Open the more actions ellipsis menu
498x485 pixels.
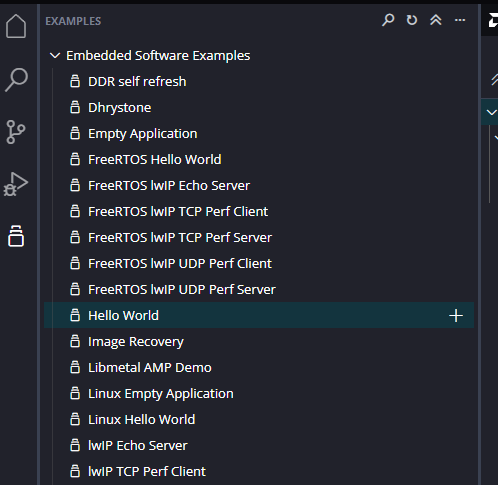[460, 20]
